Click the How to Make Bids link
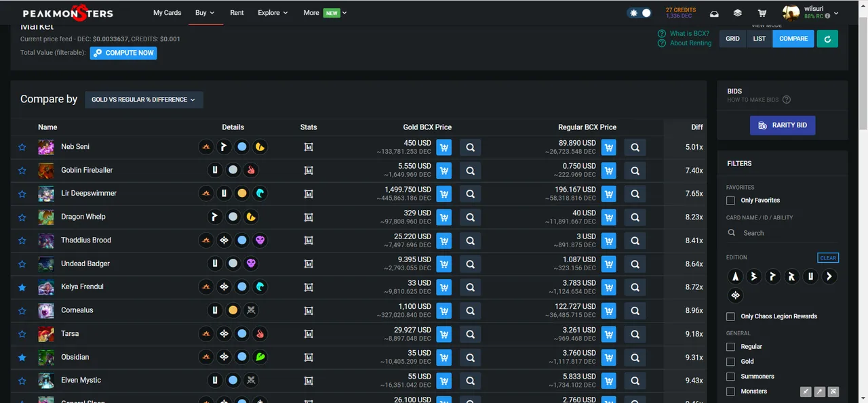The height and width of the screenshot is (403, 868). [753, 100]
